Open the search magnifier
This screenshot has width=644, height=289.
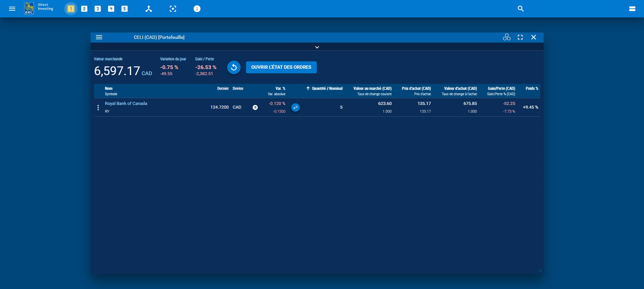click(521, 9)
